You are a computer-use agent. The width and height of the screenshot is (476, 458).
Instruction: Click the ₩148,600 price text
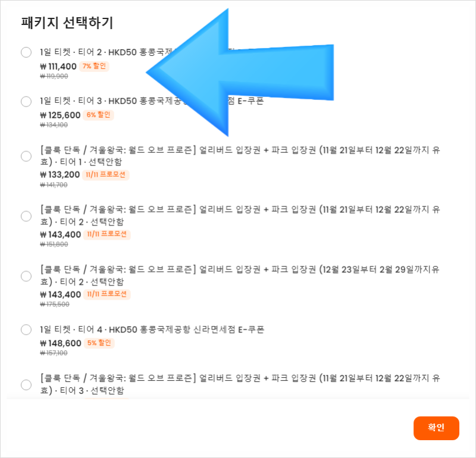pos(61,343)
